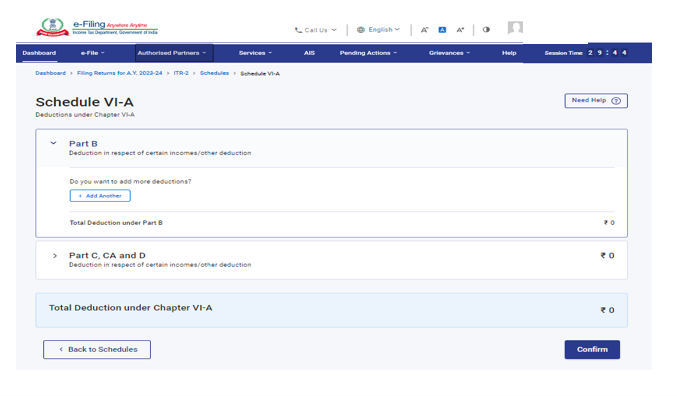Collapse the Part B section chevron
Image resolution: width=677 pixels, height=396 pixels.
pos(54,143)
